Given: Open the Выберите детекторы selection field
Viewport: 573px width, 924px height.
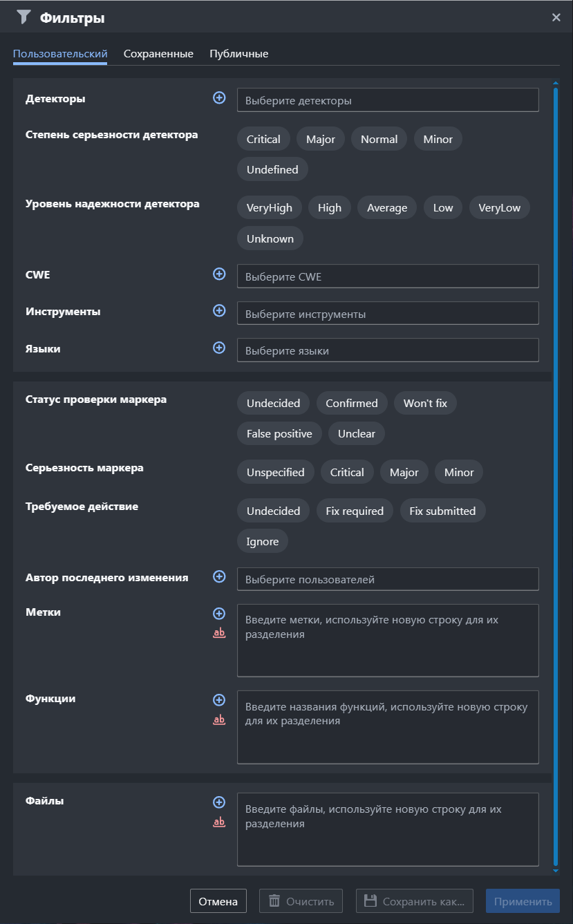Looking at the screenshot, I should 388,100.
